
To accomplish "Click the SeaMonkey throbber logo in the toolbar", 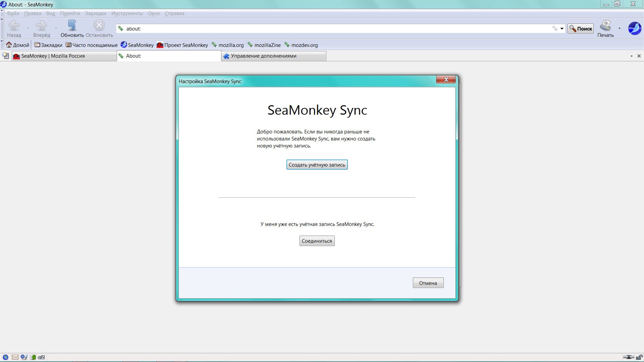I will [635, 28].
